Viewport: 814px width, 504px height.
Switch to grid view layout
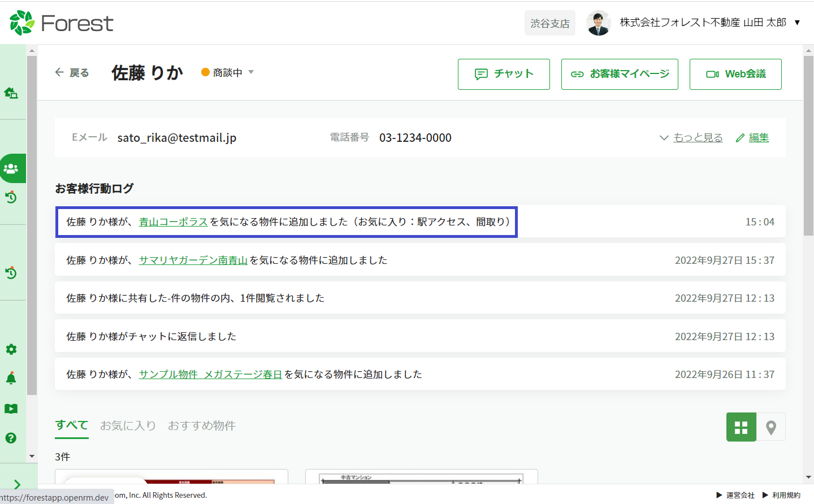(x=741, y=427)
